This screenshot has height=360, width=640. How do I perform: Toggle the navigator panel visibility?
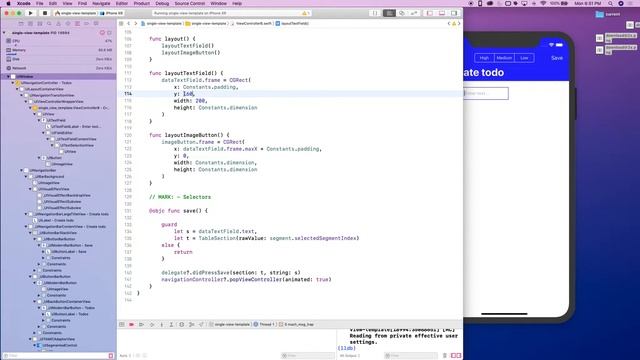430,13
